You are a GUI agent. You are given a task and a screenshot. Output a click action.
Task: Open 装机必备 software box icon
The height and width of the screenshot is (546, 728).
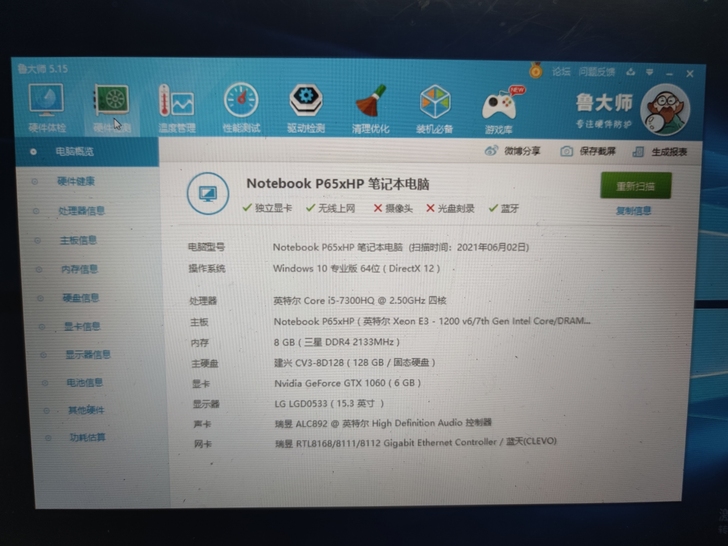point(435,109)
